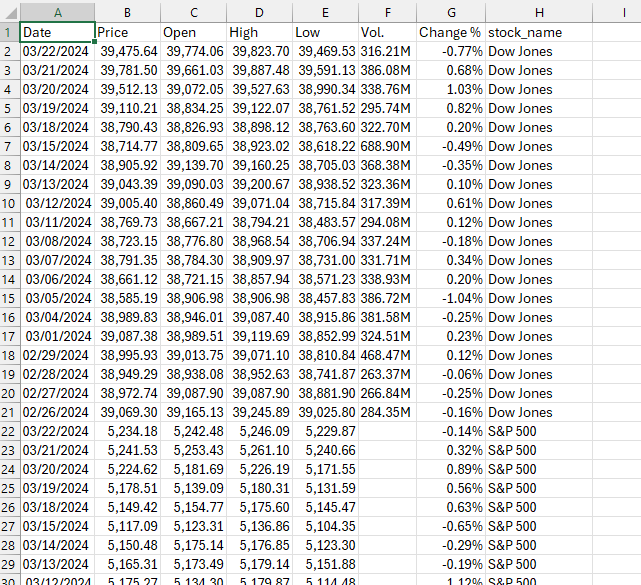Click the volume cell 338.93M
Viewport: 641px width, 585px height.
tap(388, 280)
